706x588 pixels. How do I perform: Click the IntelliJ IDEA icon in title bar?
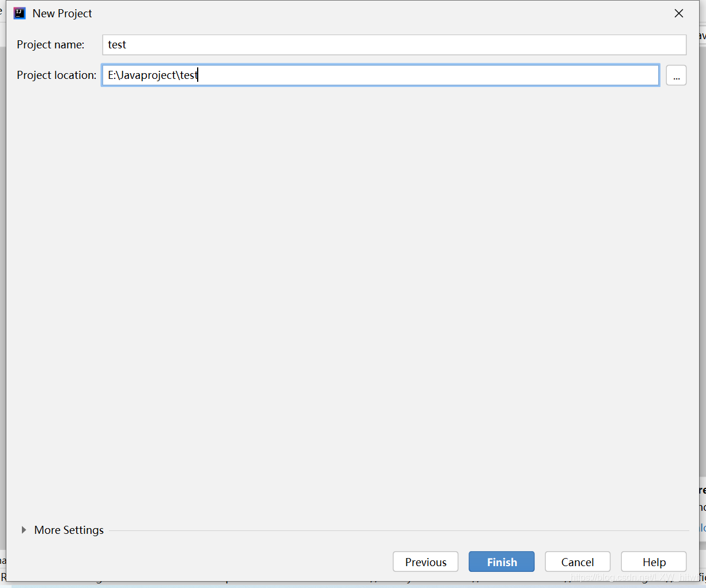(20, 13)
